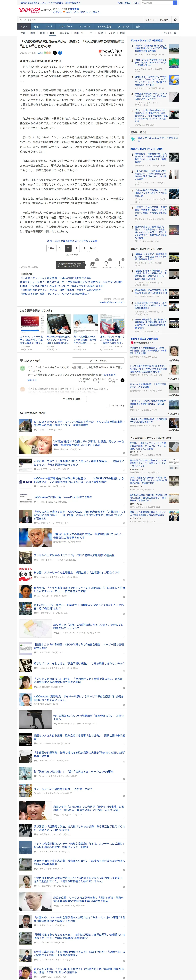Open the エンタメ category tab
Screen dimensions: 196x980
64,33
